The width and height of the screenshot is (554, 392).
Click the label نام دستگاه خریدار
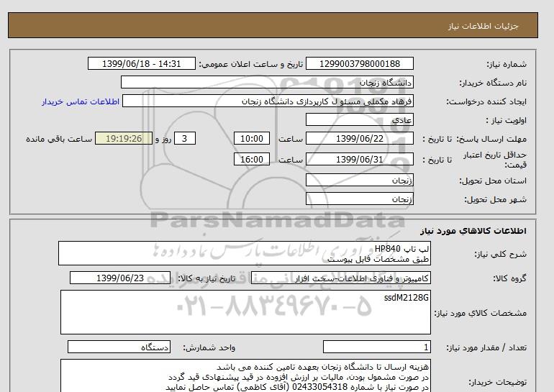click(493, 83)
